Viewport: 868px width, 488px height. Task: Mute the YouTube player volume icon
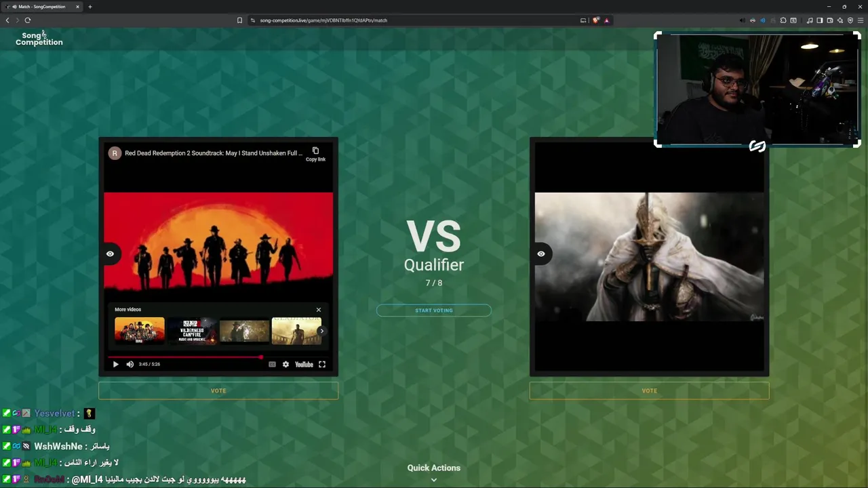coord(130,365)
